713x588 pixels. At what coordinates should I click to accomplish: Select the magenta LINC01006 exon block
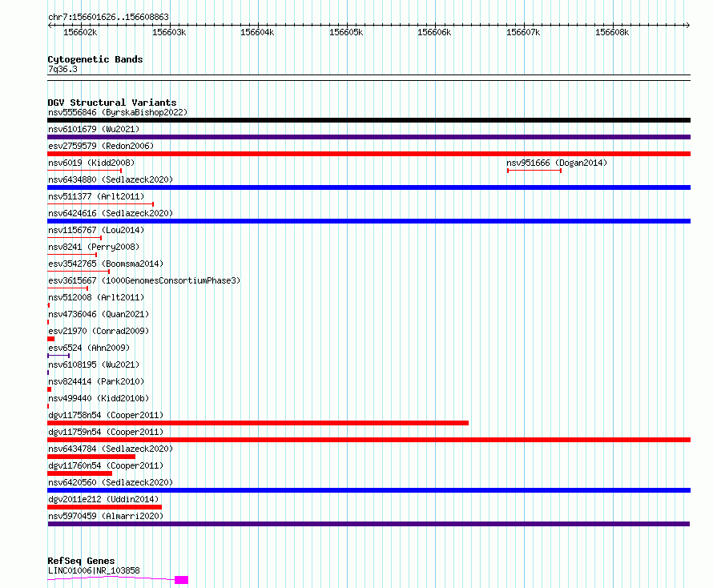[181, 580]
